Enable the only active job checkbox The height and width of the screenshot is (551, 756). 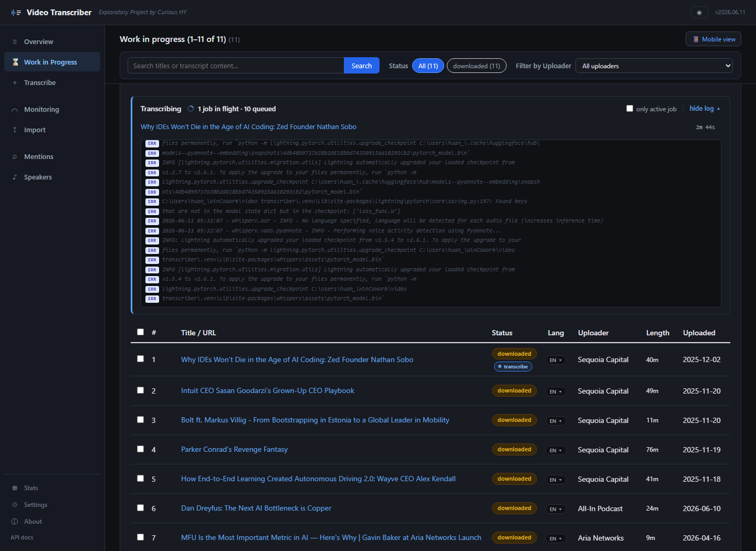(629, 109)
